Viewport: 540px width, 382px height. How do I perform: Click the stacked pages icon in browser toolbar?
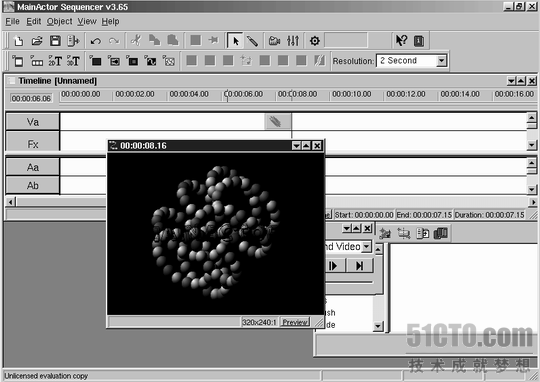pyautogui.click(x=440, y=234)
